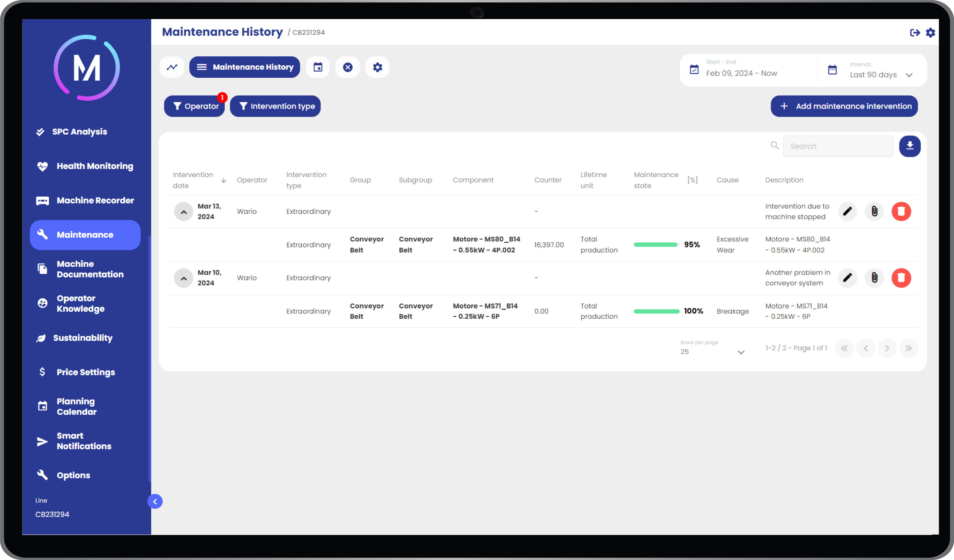This screenshot has width=954, height=560.
Task: Open Smart Notifications in sidebar
Action: [85, 441]
